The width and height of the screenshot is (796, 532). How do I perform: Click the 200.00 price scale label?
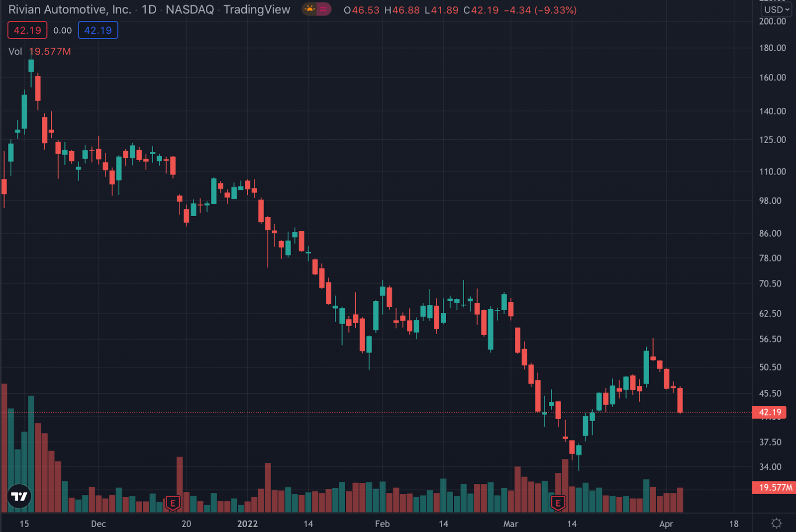[x=773, y=21]
